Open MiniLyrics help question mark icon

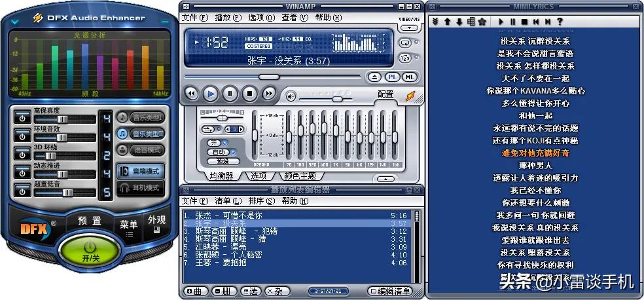[560, 22]
